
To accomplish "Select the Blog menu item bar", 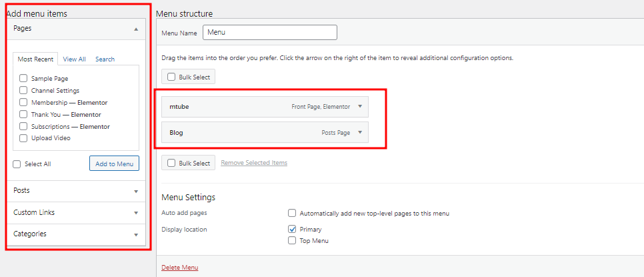I will pos(265,132).
